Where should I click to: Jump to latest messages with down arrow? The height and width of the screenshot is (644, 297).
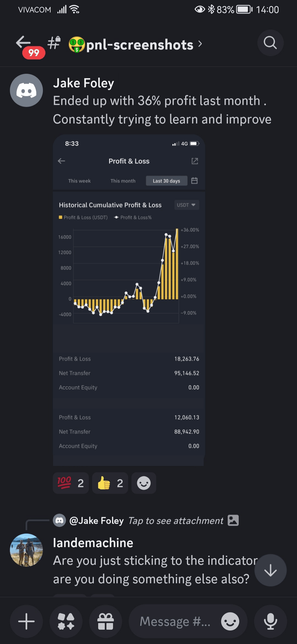click(x=270, y=570)
